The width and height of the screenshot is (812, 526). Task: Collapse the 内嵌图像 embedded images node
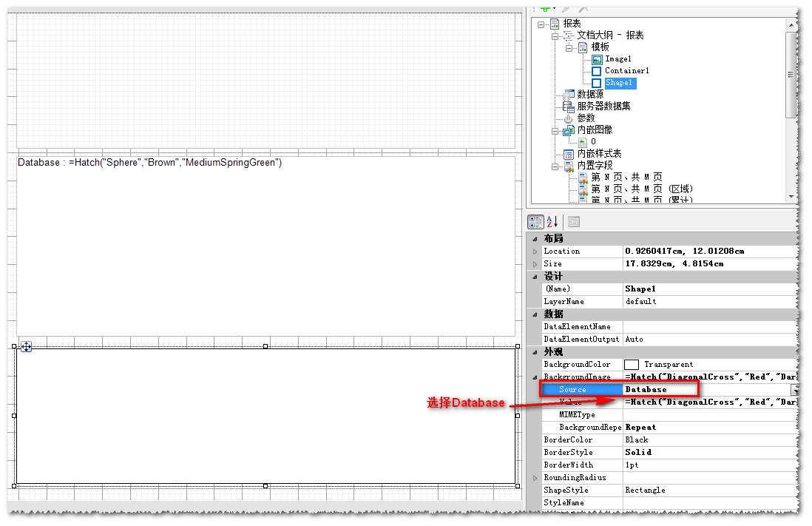(555, 130)
